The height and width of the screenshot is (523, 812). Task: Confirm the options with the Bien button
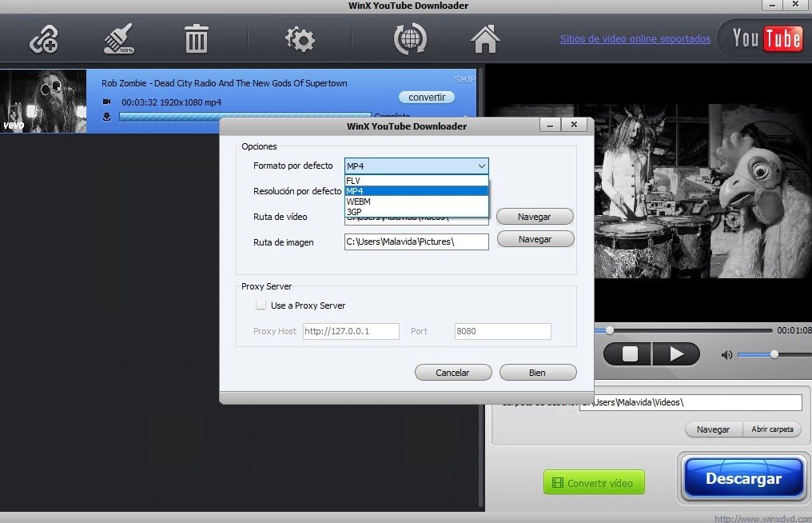[x=538, y=372]
